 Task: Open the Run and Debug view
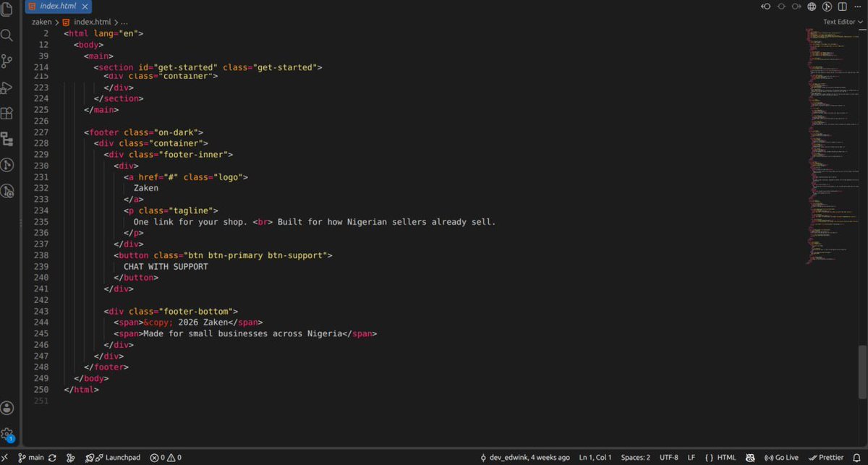pos(7,87)
